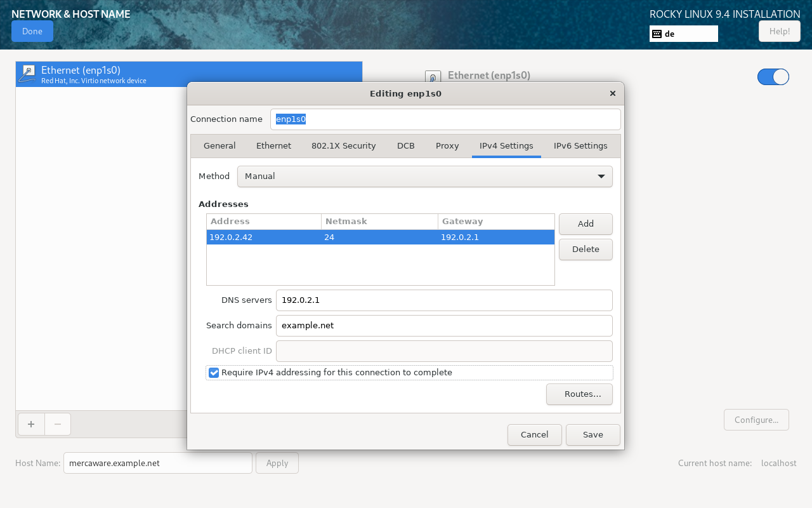This screenshot has width=812, height=508.
Task: Open the Method dropdown set to Manual
Action: pos(425,177)
